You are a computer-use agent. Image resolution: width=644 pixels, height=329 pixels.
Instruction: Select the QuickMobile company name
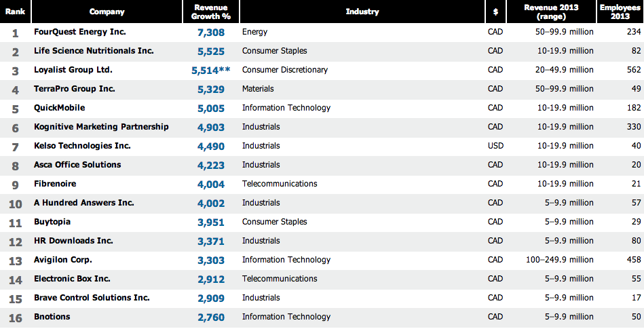click(x=59, y=108)
